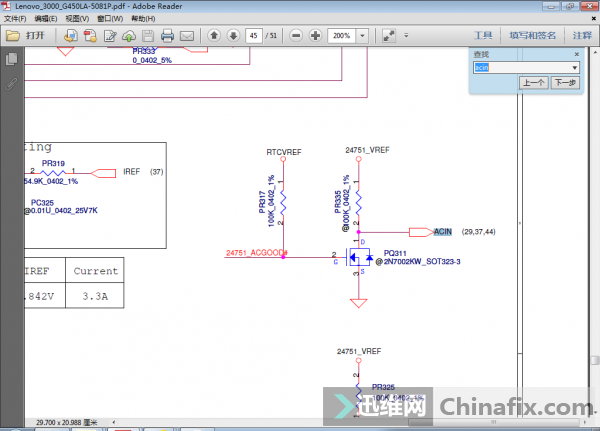Open the 工具 tools pane

click(x=483, y=36)
